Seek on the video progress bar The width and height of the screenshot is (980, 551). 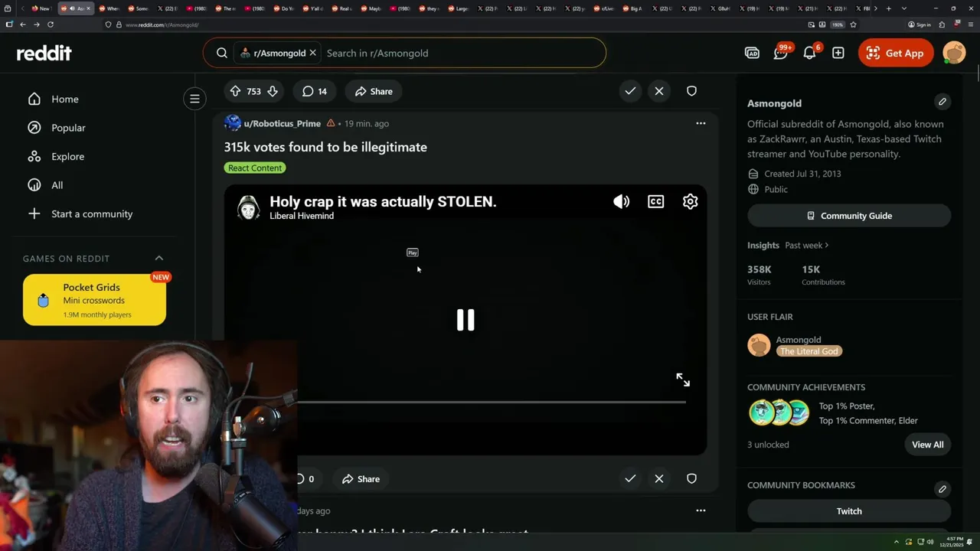(491, 402)
